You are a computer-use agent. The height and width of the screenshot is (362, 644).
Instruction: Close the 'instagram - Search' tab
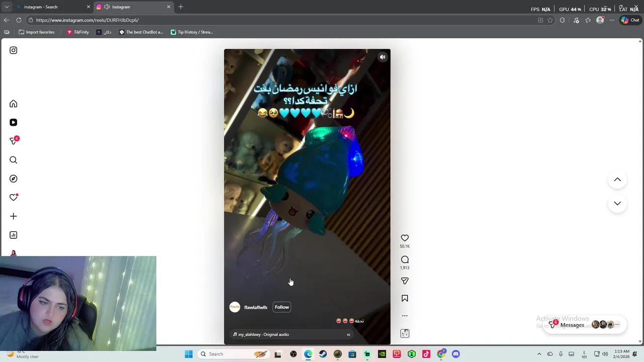[x=88, y=7]
